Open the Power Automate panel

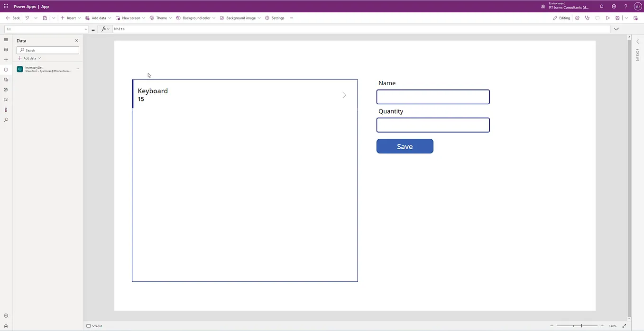pyautogui.click(x=6, y=89)
